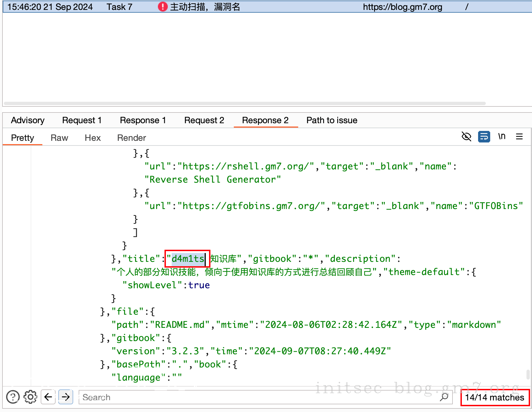Open the hamburger options menu

[519, 136]
